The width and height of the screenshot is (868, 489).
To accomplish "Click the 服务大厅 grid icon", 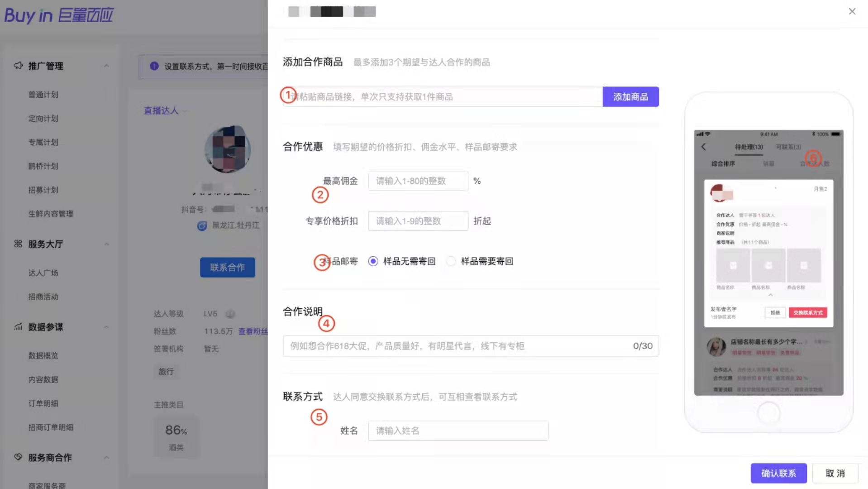I will pyautogui.click(x=18, y=244).
